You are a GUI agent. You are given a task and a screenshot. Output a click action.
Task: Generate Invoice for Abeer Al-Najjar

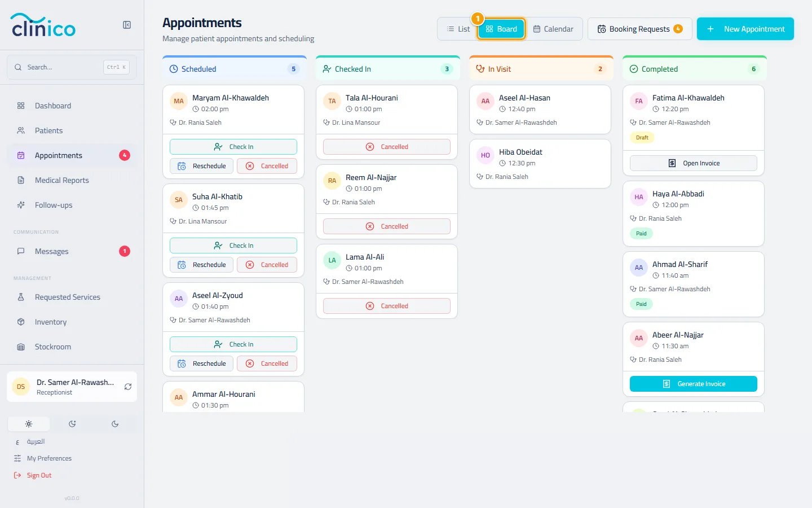(694, 384)
